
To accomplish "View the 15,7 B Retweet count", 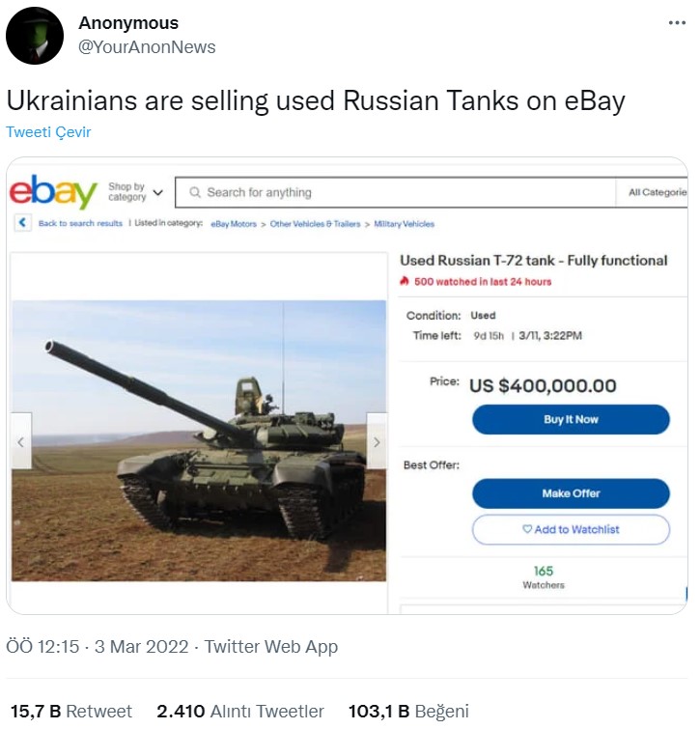I will tap(71, 712).
